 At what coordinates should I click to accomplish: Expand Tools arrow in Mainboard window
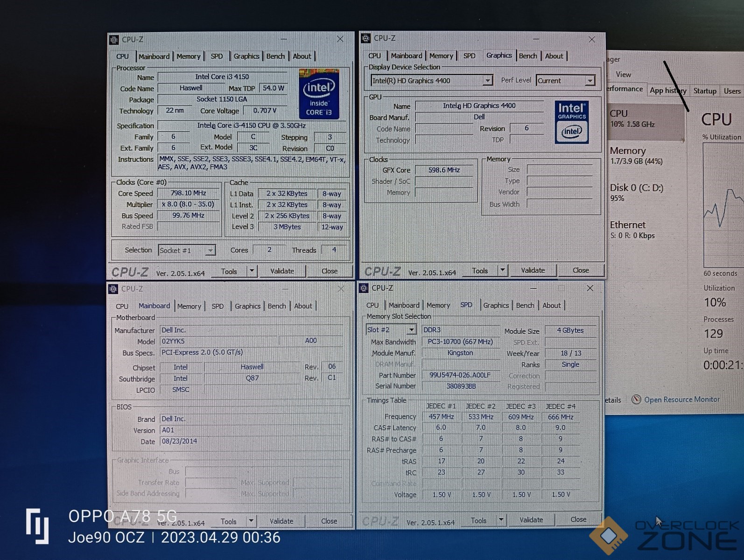(251, 521)
